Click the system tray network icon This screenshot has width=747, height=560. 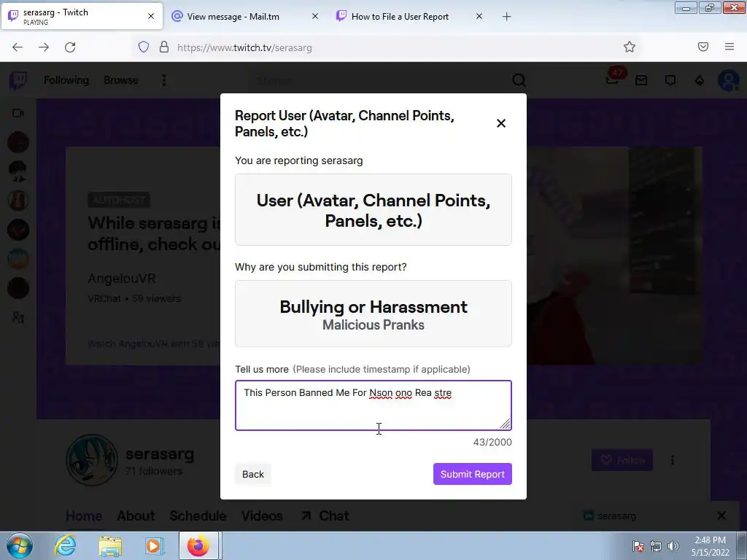tap(656, 545)
